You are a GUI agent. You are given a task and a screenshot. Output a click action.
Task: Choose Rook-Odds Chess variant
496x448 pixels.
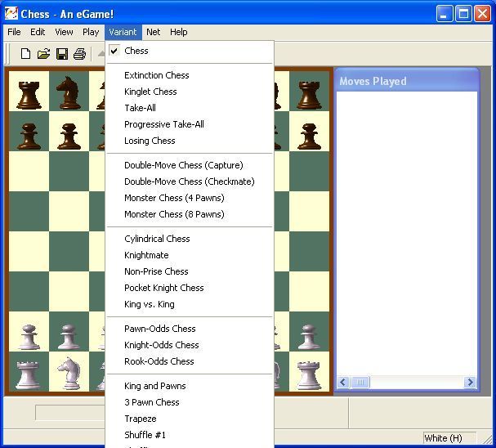(159, 361)
